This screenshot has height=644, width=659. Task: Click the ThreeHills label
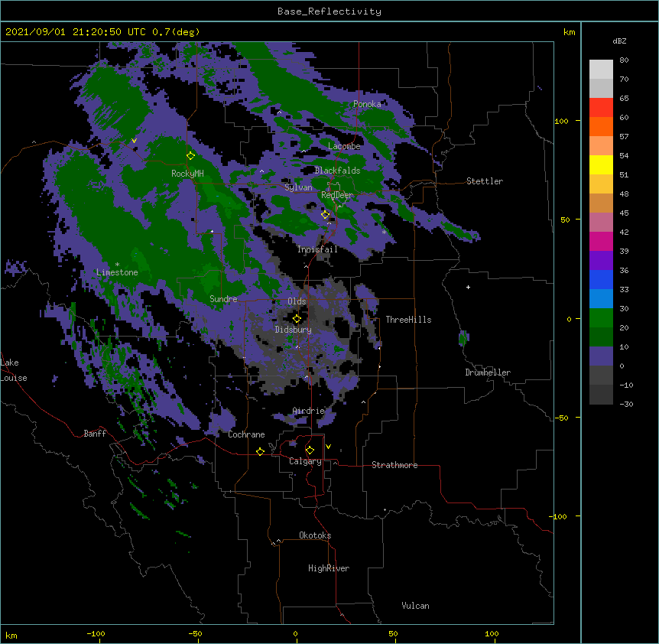[408, 320]
